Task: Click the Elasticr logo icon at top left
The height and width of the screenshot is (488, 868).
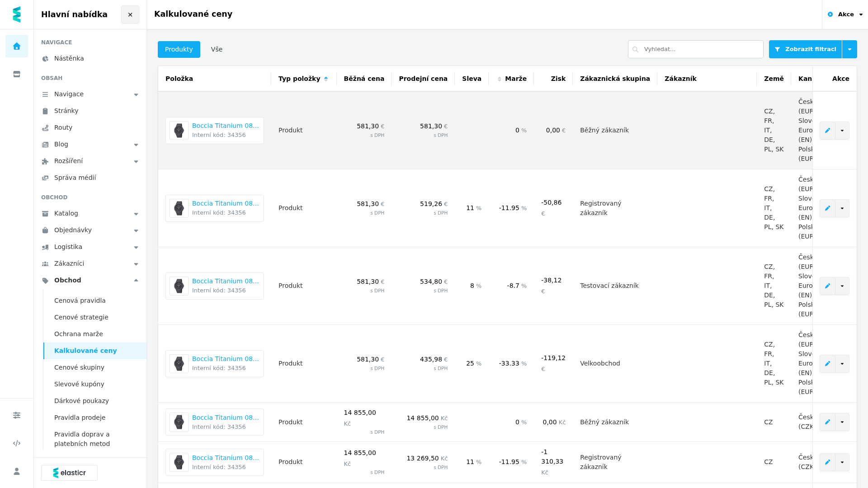Action: click(17, 14)
